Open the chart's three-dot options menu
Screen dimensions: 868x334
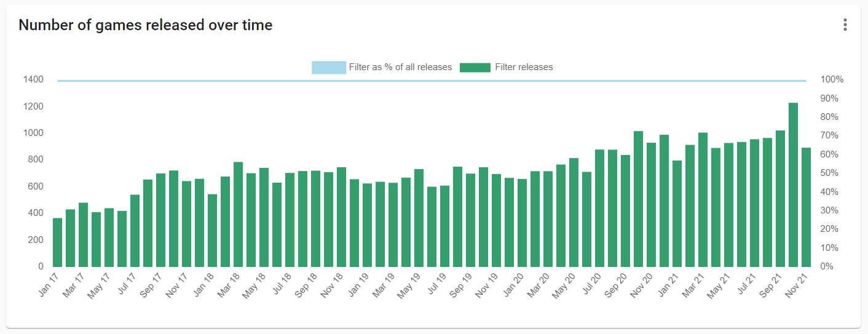(845, 25)
